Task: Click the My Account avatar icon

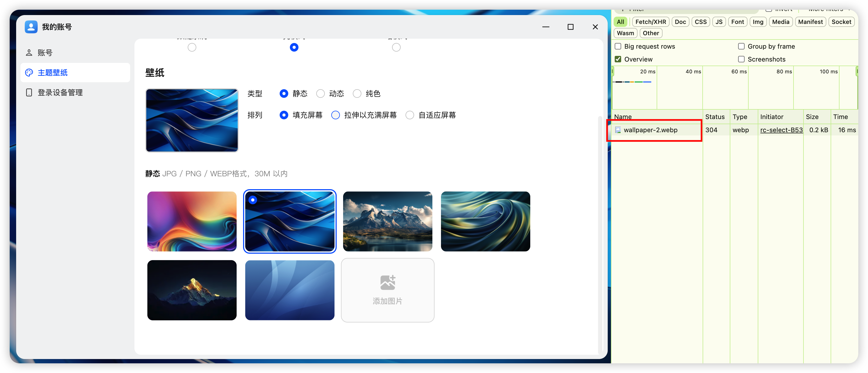Action: (x=31, y=27)
